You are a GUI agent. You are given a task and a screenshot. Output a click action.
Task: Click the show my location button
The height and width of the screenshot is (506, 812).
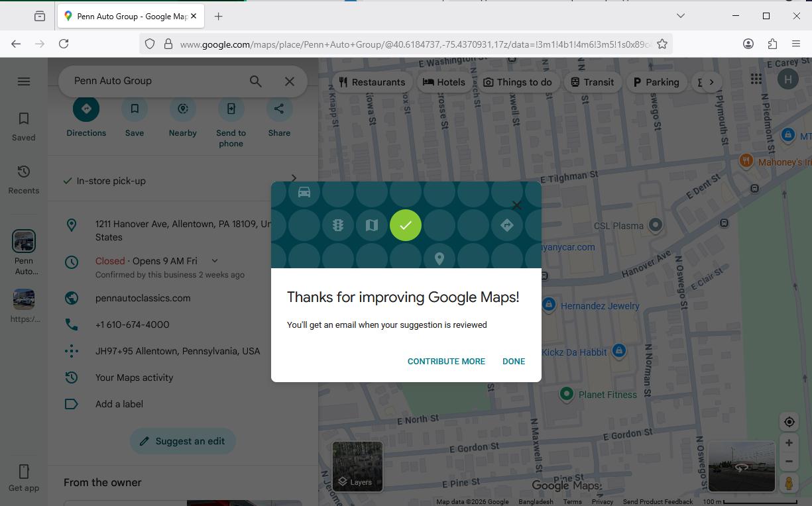coord(789,422)
